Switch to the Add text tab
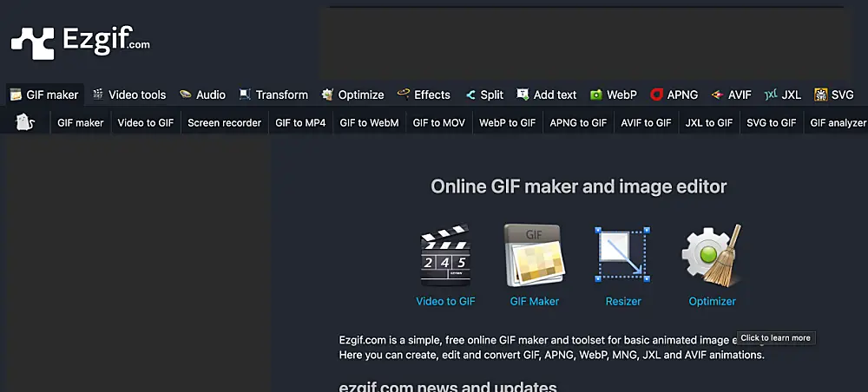Image resolution: width=868 pixels, height=392 pixels. tap(555, 95)
